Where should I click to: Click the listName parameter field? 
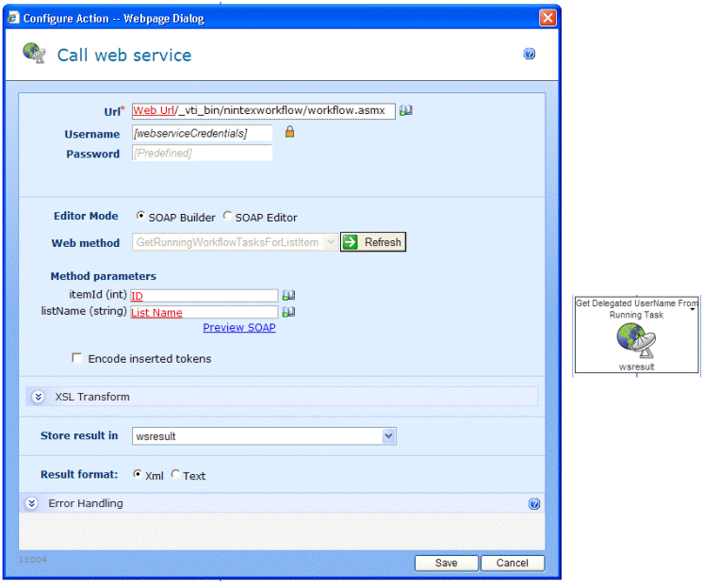coord(204,312)
